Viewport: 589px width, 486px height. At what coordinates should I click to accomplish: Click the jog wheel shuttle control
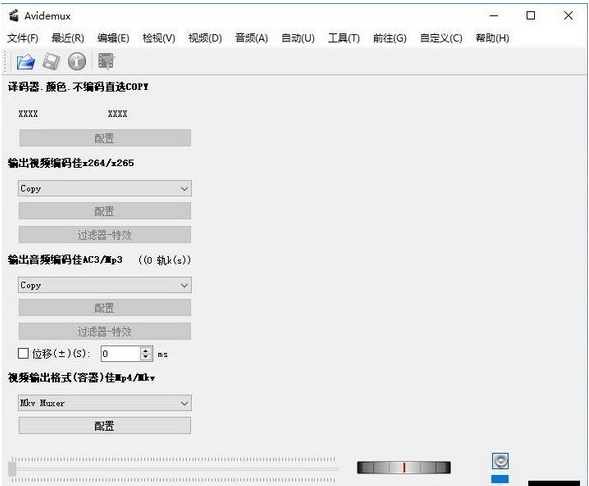(x=404, y=468)
